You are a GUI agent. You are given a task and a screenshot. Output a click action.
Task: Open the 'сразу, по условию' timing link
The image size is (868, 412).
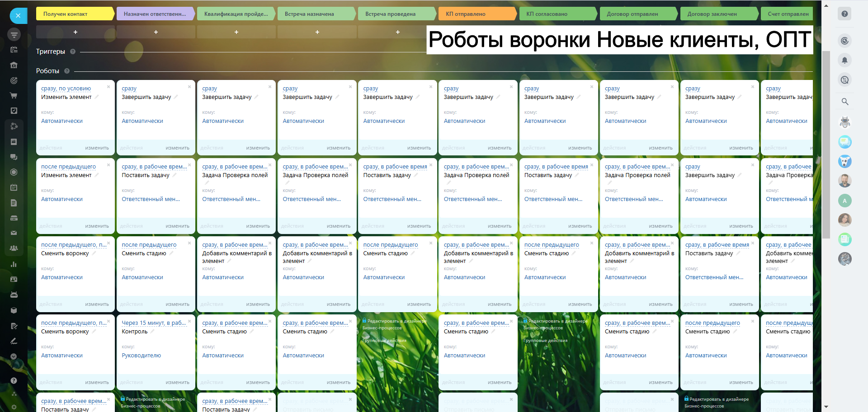(x=66, y=89)
